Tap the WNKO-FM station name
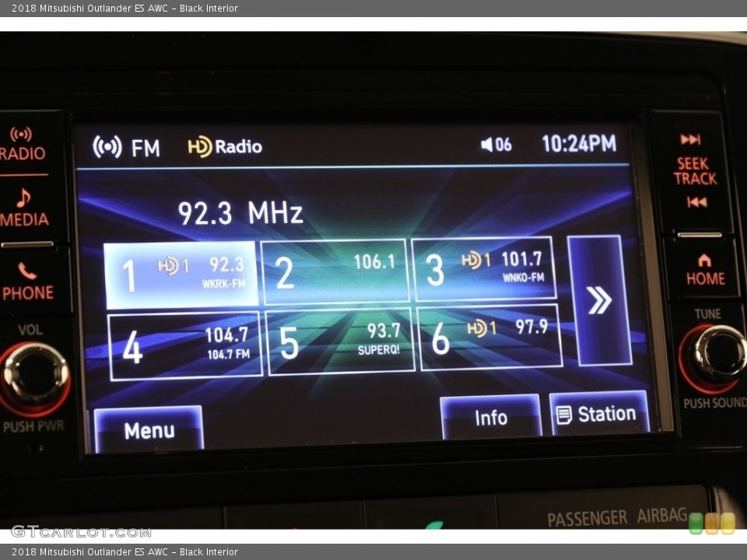Image resolution: width=747 pixels, height=560 pixels. pyautogui.click(x=523, y=277)
